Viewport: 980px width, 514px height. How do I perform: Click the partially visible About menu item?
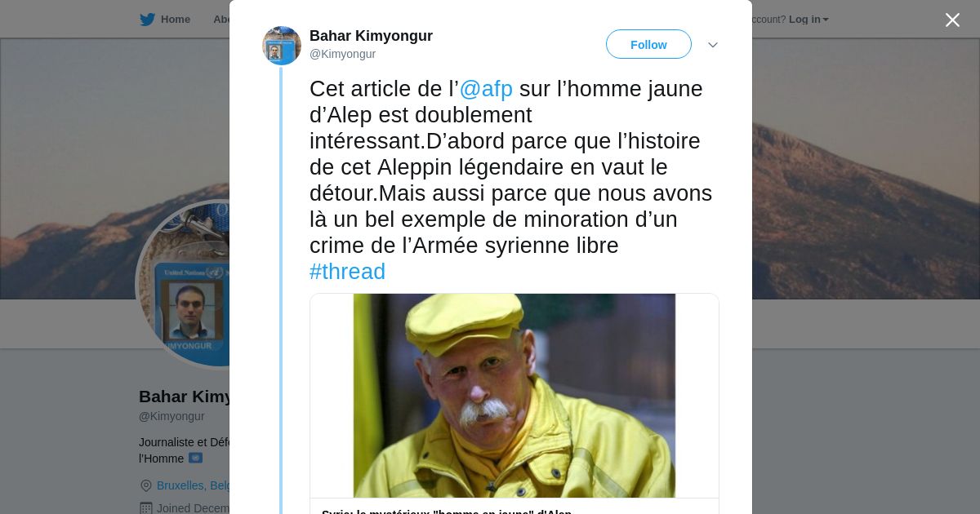pos(221,20)
